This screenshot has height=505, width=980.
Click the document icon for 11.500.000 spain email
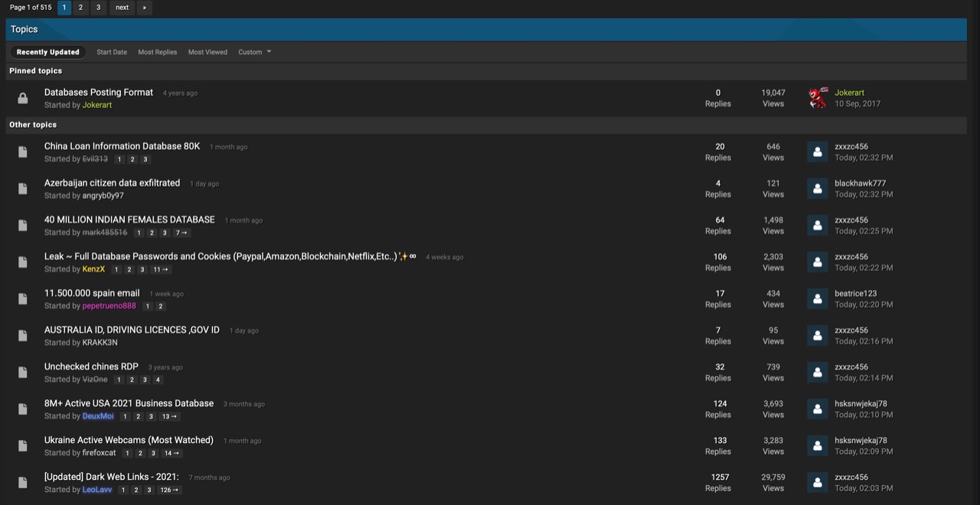[23, 299]
